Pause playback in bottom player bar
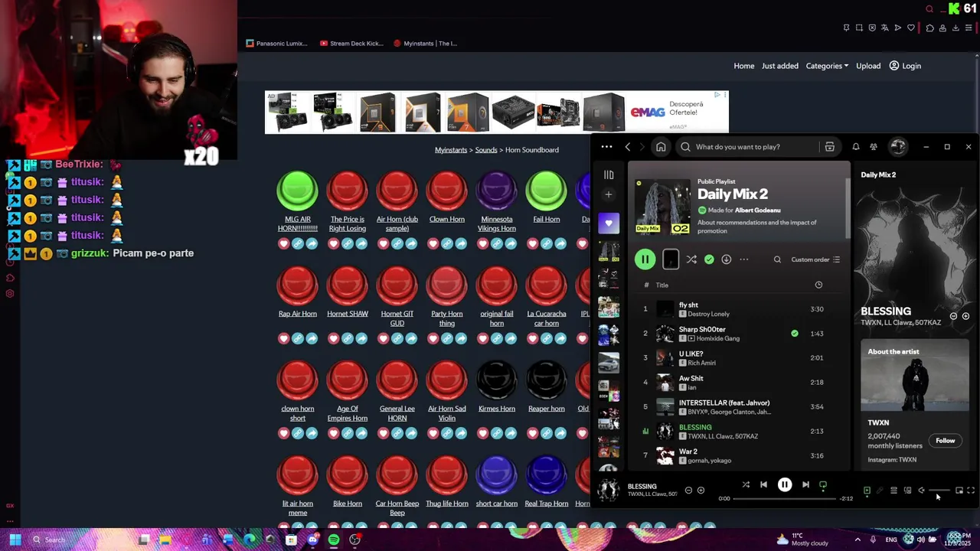Image resolution: width=980 pixels, height=551 pixels. 785,484
